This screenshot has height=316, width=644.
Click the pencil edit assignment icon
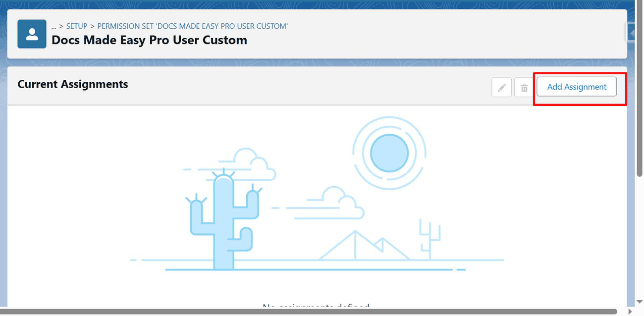[501, 88]
